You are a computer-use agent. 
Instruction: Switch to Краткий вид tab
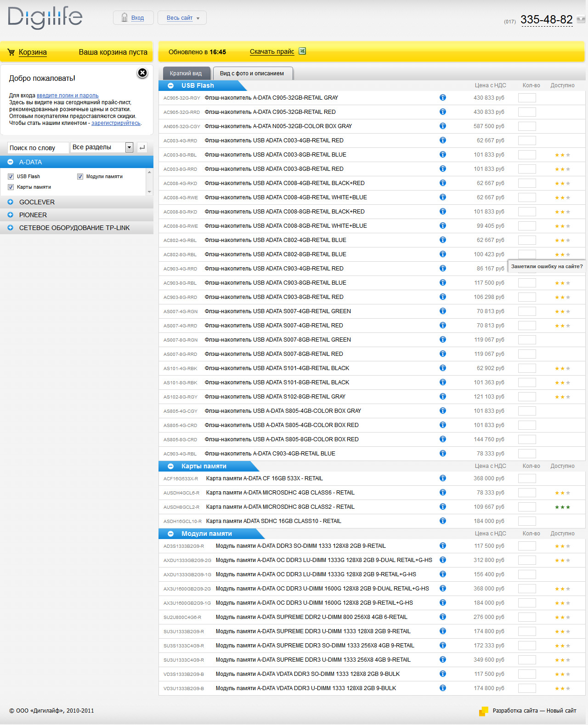point(186,73)
